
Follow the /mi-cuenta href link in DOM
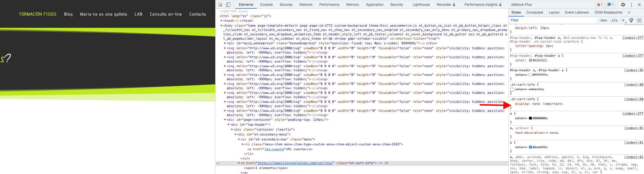tap(274, 149)
